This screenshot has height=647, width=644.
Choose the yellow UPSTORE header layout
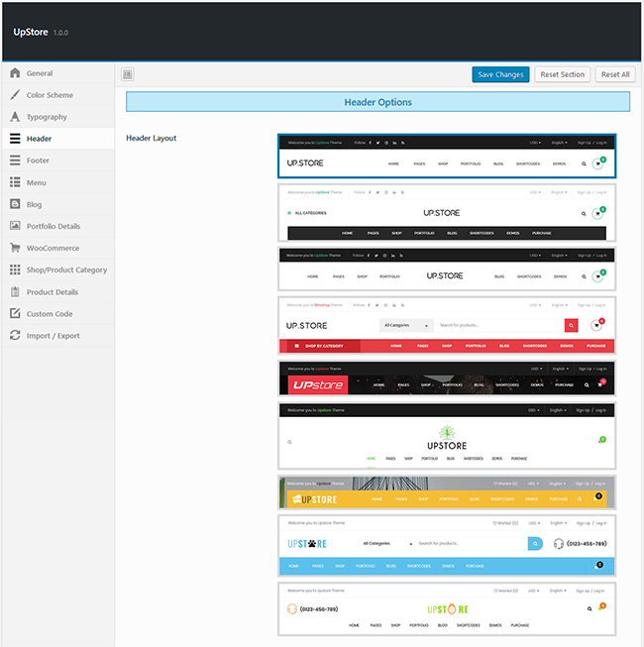(447, 491)
